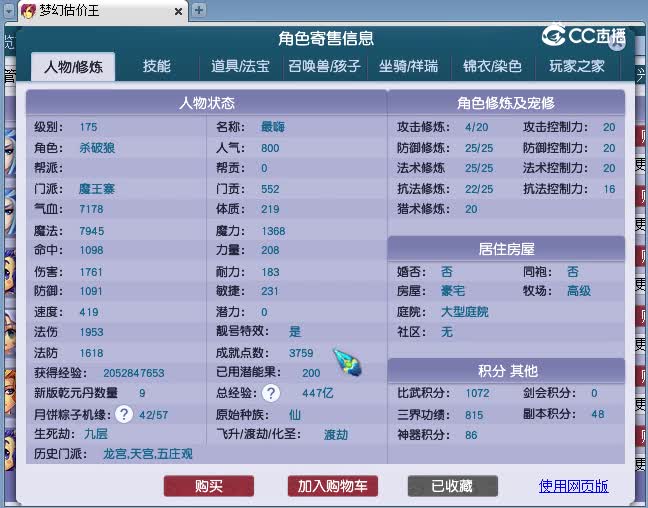Click the 靓号特效 value 是

[x=295, y=332]
